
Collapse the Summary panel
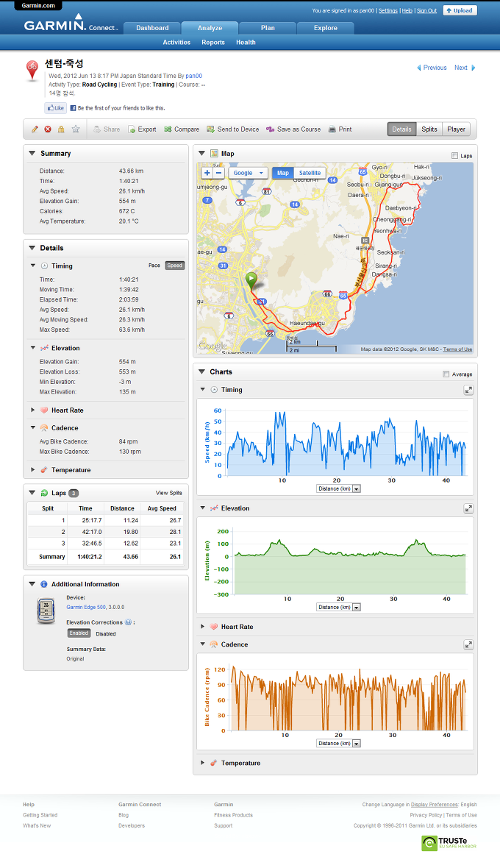tap(32, 153)
